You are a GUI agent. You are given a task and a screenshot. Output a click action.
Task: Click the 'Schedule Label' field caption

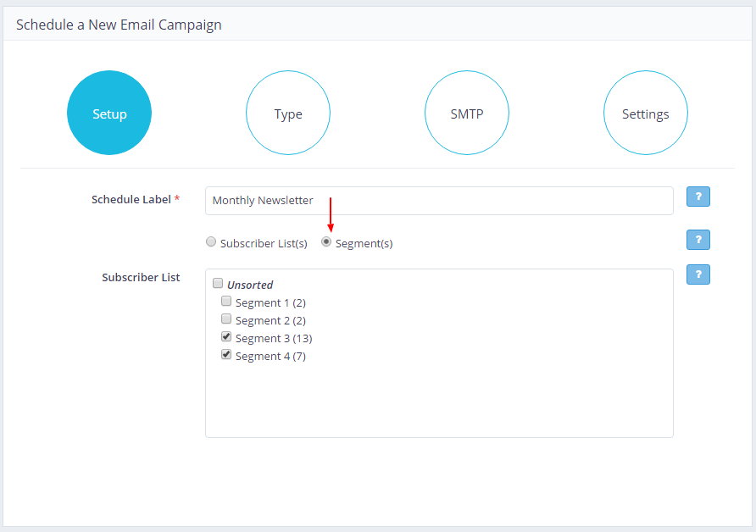pos(131,200)
